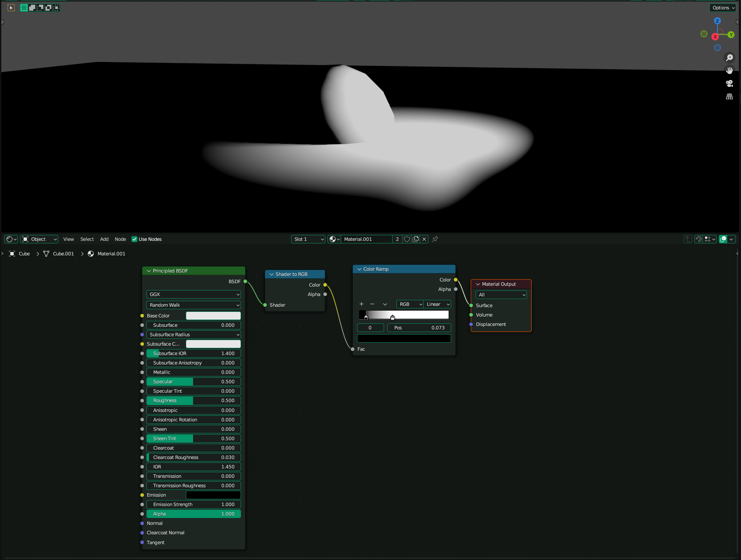Open the overlays options dropdown arrow

pyautogui.click(x=732, y=239)
